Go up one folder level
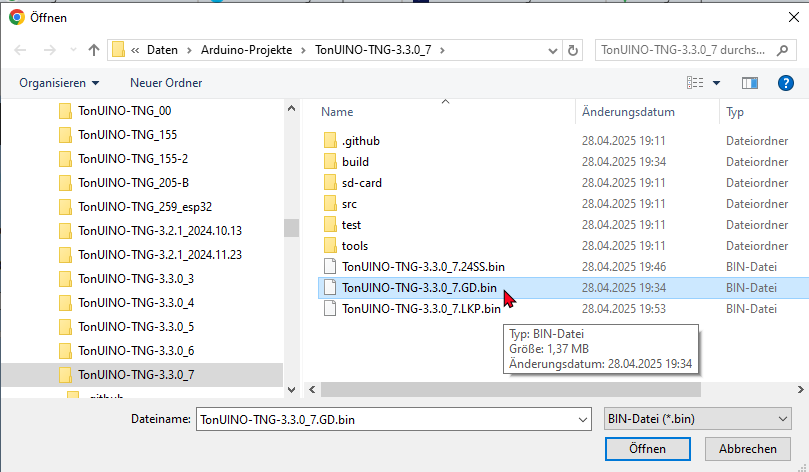The height and width of the screenshot is (472, 809). coord(93,50)
